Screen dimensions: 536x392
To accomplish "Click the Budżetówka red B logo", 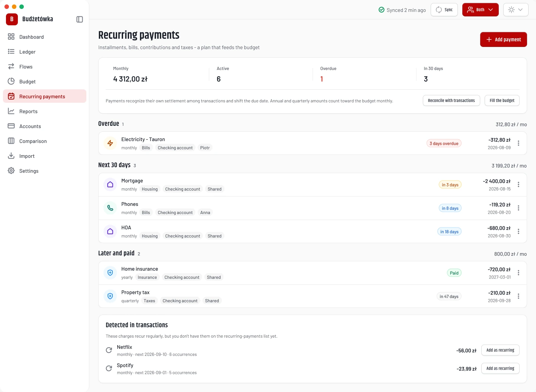I will click(x=12, y=19).
